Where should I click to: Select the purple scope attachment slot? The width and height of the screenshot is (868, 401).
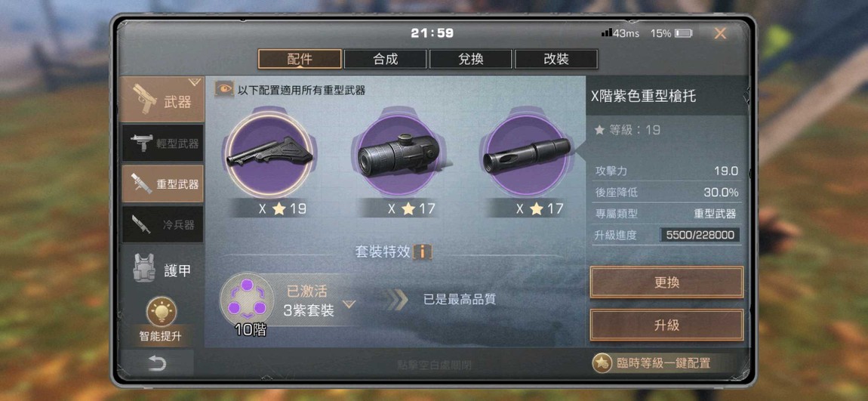(x=399, y=153)
